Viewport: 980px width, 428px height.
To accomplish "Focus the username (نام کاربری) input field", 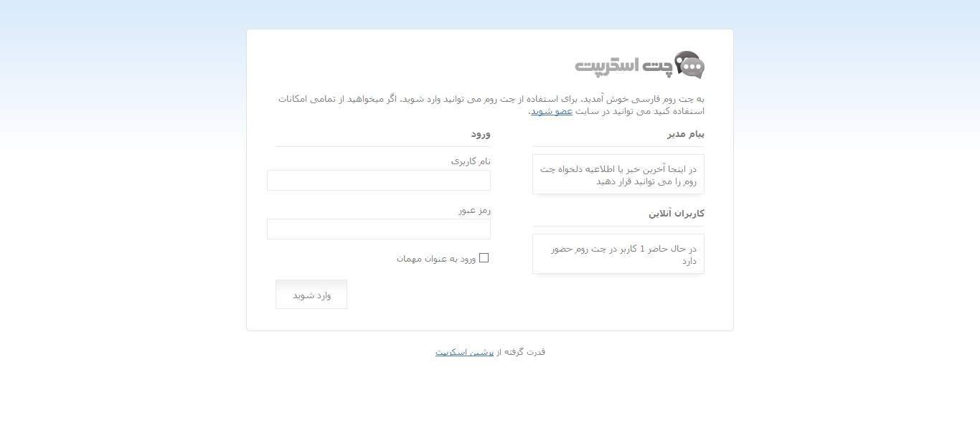I will click(x=379, y=181).
